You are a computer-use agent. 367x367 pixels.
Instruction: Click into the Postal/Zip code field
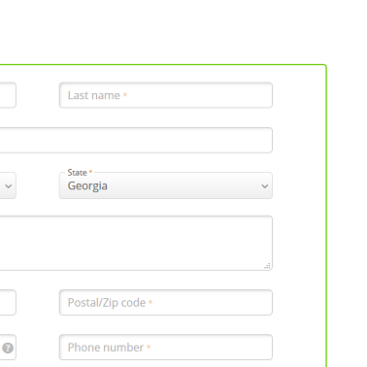166,302
